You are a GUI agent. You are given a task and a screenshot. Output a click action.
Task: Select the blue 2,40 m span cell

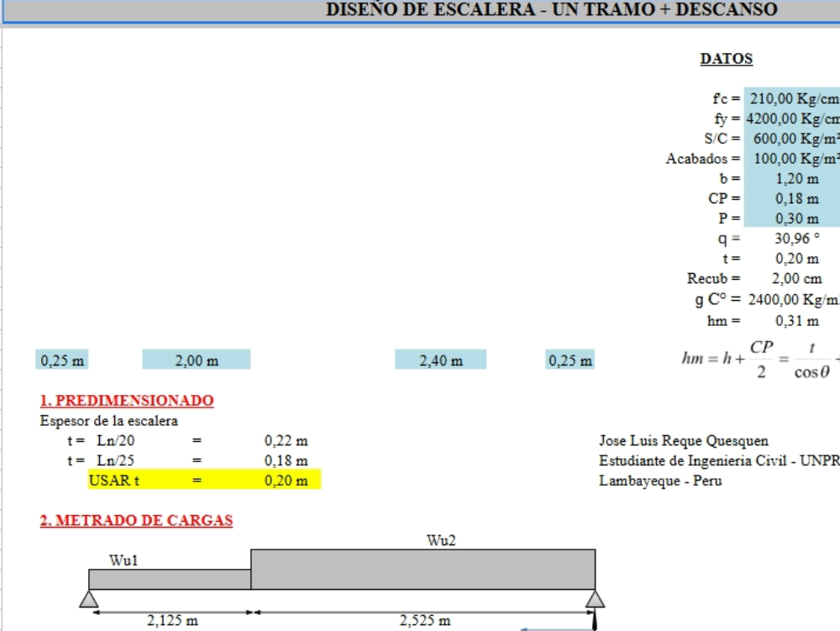pos(440,360)
